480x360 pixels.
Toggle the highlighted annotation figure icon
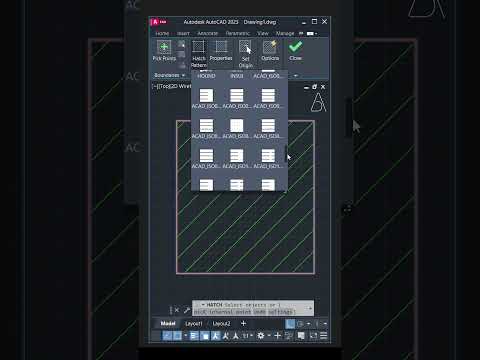tap(215, 336)
